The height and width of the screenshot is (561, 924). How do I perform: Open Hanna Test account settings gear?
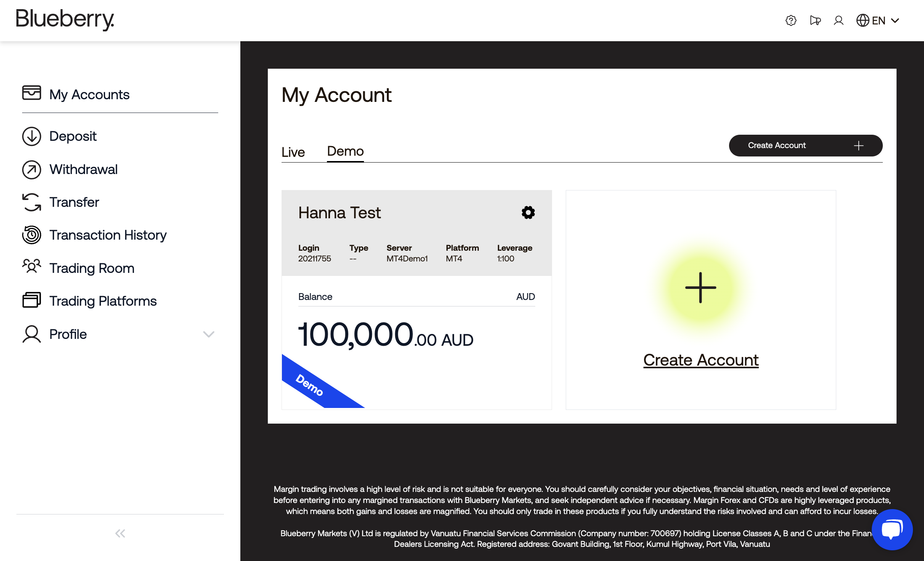(x=528, y=213)
